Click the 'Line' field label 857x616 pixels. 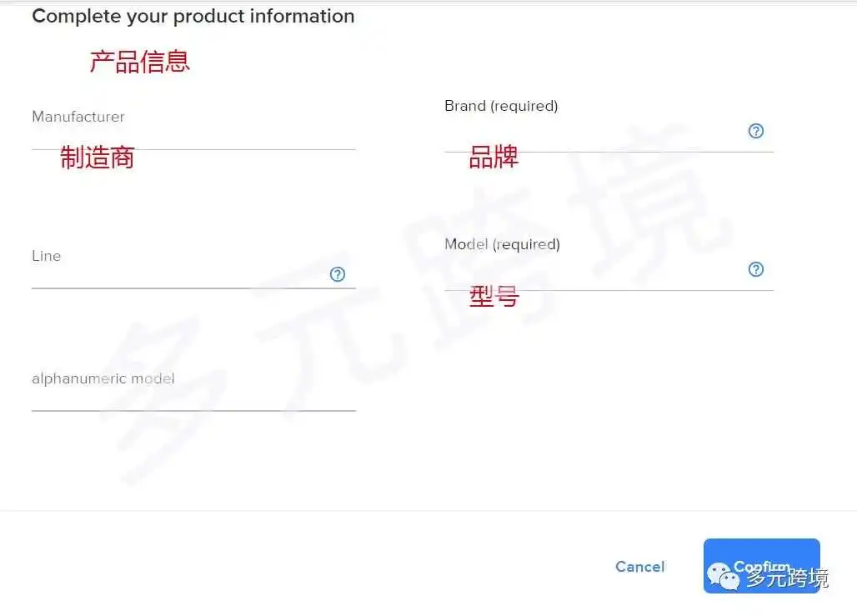[x=47, y=256]
